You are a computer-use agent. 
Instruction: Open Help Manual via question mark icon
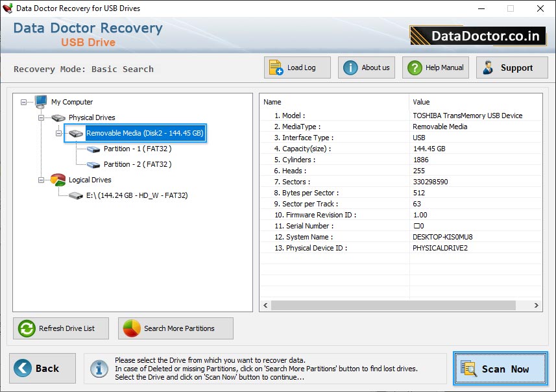(x=413, y=67)
